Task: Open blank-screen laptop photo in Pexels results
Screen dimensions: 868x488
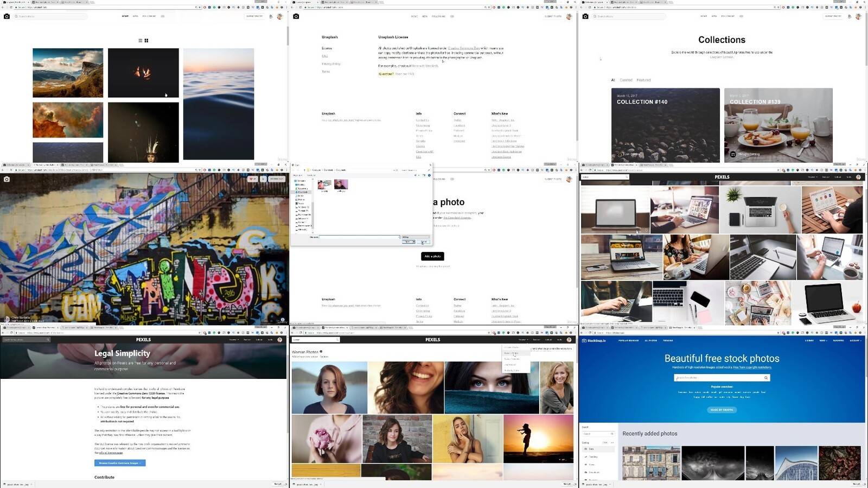Action: click(615, 210)
